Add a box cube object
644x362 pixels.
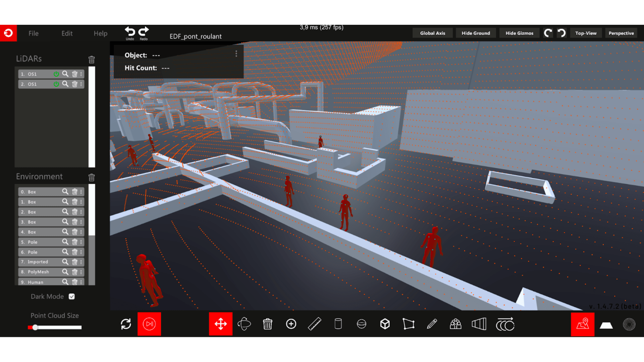385,324
